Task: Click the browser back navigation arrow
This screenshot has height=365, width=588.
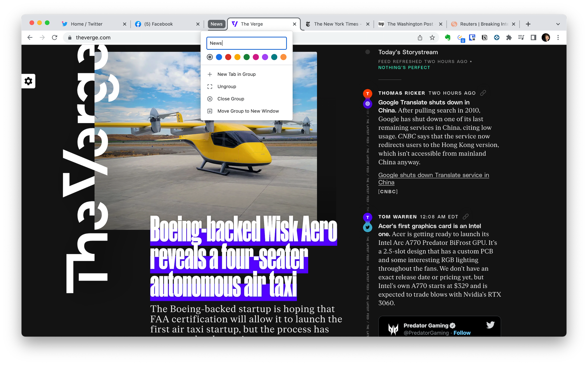Action: click(30, 37)
